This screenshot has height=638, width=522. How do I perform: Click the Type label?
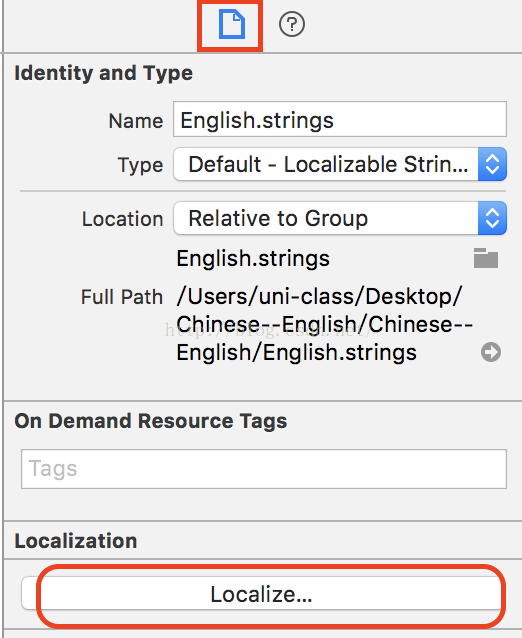(140, 165)
